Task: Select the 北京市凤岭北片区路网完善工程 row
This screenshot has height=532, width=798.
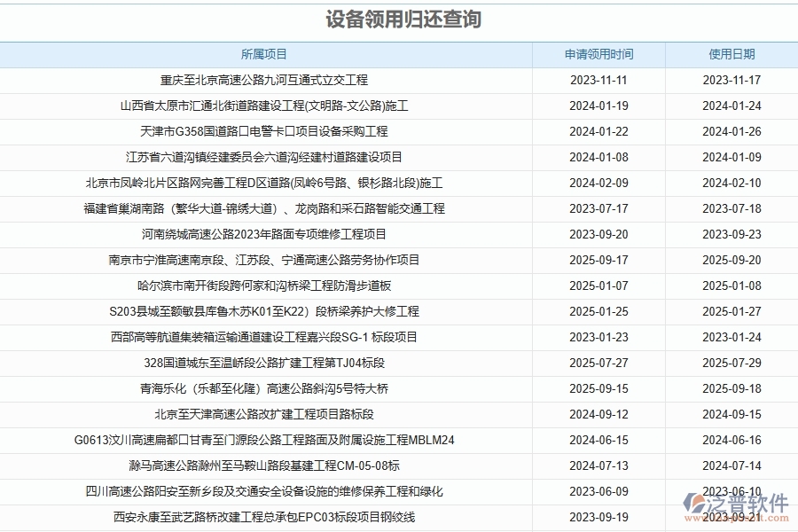Action: click(x=267, y=183)
